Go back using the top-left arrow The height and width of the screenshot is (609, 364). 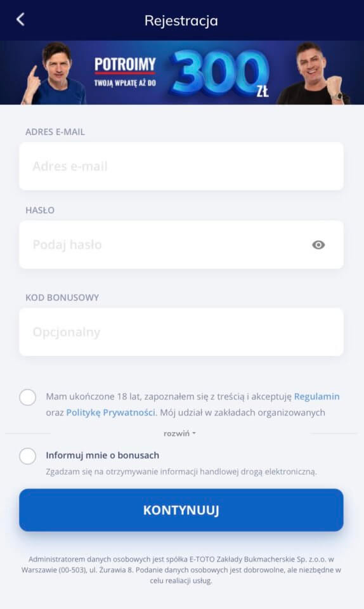[20, 20]
